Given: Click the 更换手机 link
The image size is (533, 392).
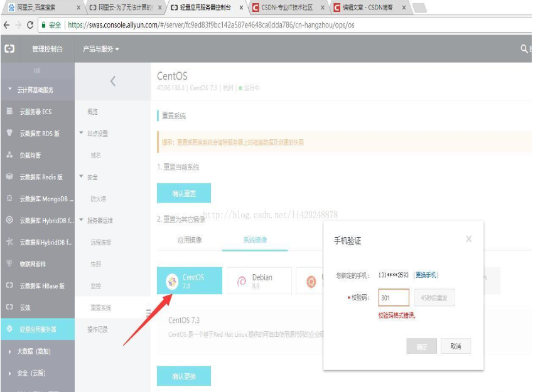Looking at the screenshot, I should point(427,275).
